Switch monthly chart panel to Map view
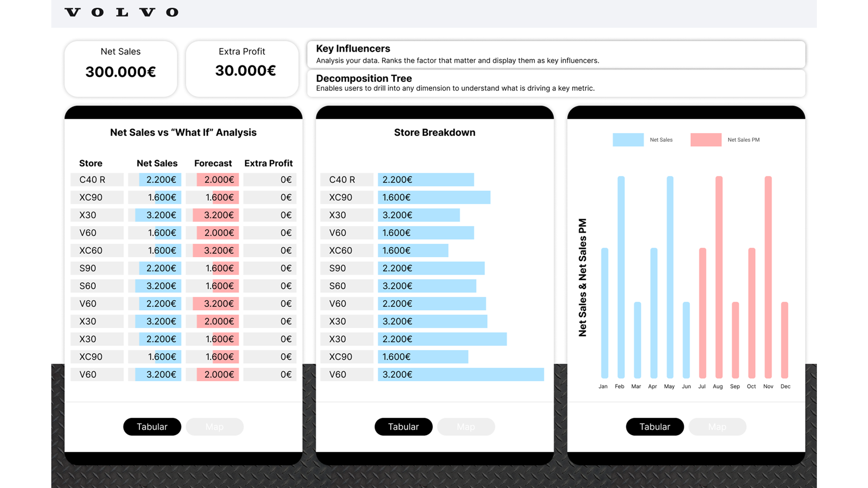Viewport: 868px width, 488px height. pos(717,427)
